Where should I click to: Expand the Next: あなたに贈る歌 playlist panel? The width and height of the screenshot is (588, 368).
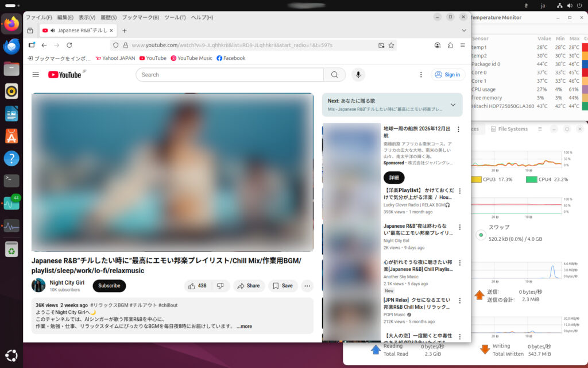pyautogui.click(x=453, y=105)
